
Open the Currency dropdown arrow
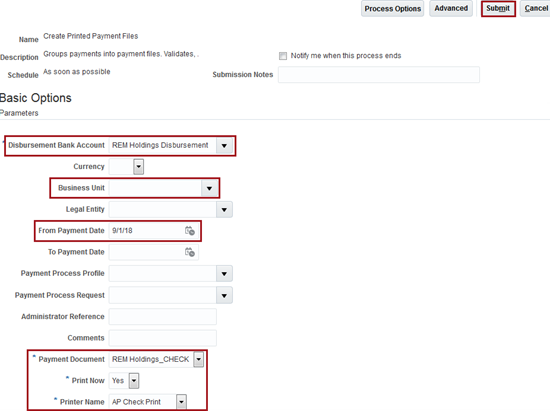click(139, 167)
